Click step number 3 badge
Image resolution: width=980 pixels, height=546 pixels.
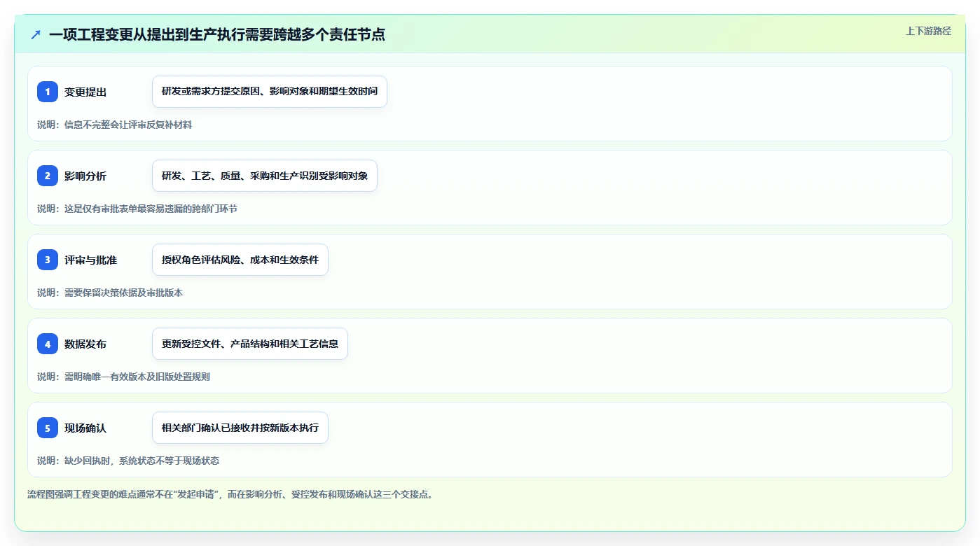pos(48,260)
